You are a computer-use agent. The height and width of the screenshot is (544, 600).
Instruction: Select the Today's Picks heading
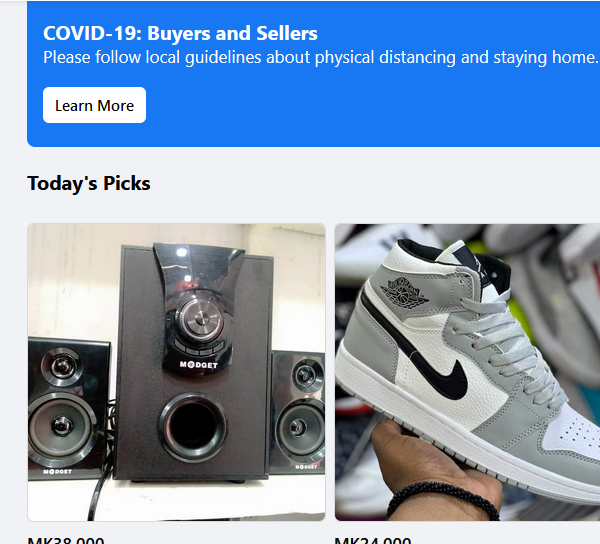tap(89, 183)
